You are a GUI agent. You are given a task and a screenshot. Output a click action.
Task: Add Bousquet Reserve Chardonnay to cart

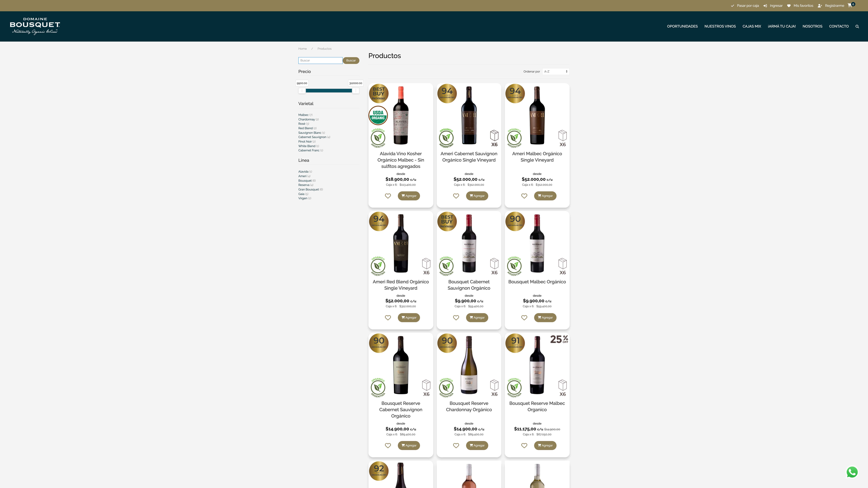coord(477,446)
